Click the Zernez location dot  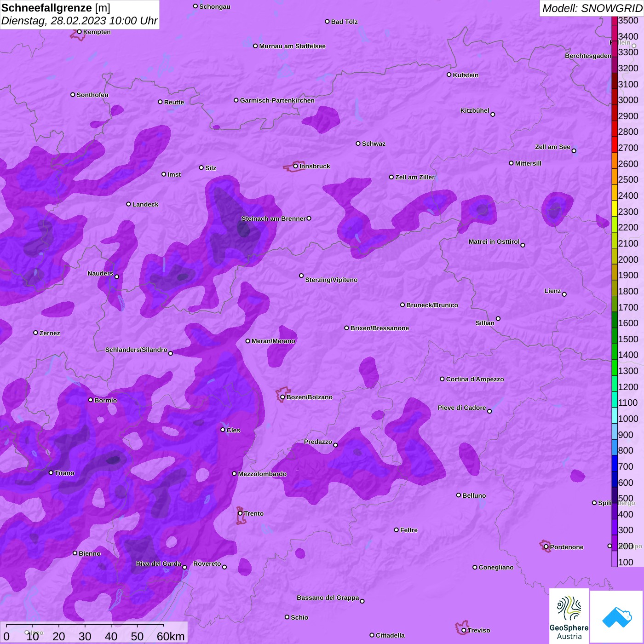(x=35, y=333)
